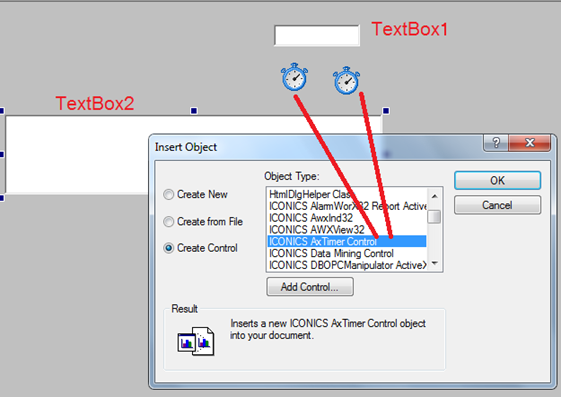
Task: Click top-right selection handle of TextBox2
Action: (x=386, y=111)
